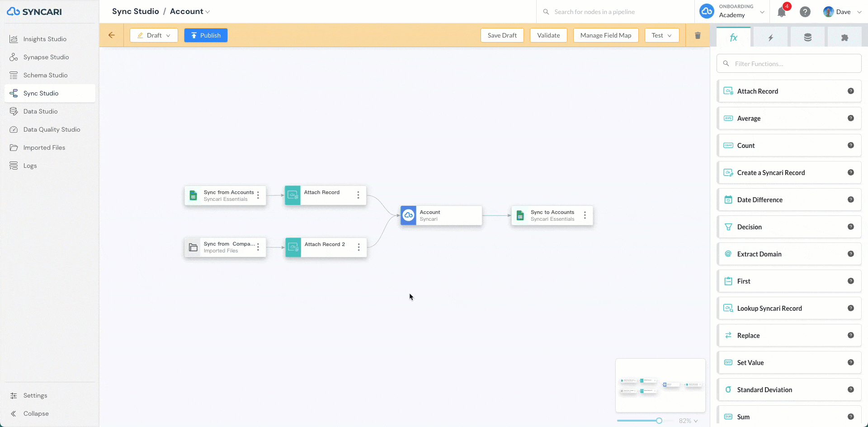Click the Save Draft button

point(502,35)
